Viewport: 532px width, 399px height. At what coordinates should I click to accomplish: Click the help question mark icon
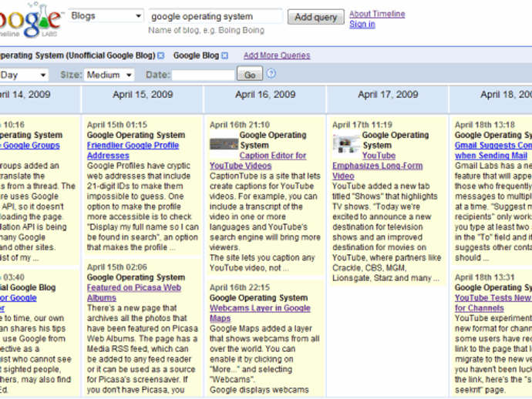271,73
